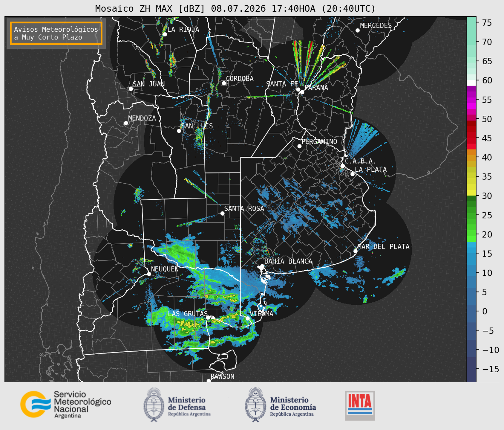The width and height of the screenshot is (504, 430).
Task: Select the LAS GRUTAS location label
Action: [188, 314]
